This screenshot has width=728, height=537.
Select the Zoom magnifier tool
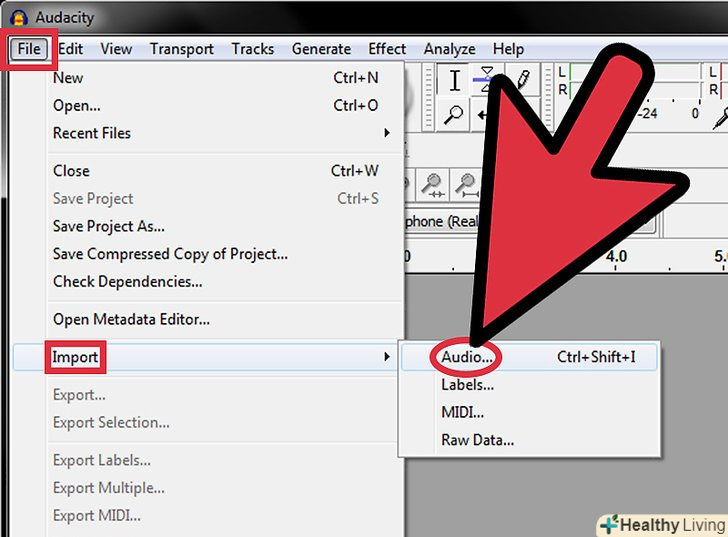tap(454, 114)
